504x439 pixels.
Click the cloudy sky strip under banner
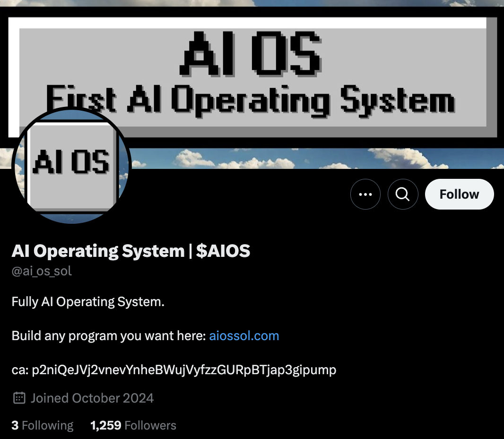point(317,158)
